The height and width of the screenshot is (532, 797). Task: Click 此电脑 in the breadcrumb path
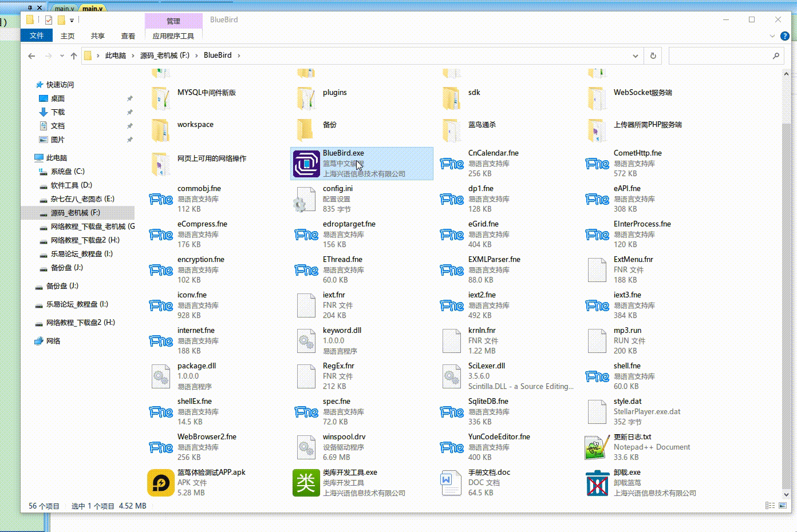pyautogui.click(x=115, y=55)
